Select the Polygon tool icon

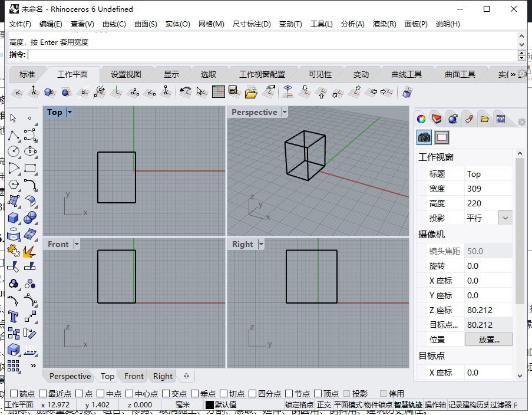coord(13,185)
